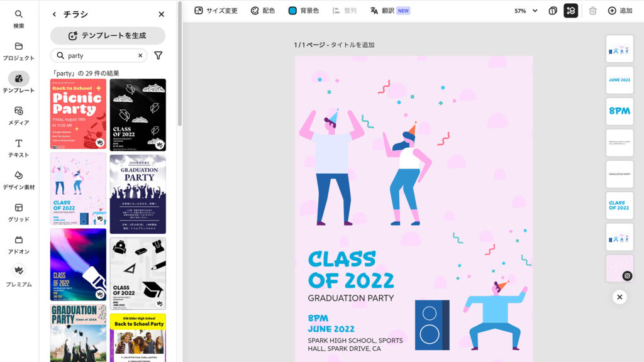Screen dimensions: 644x362
Task: Open the filter options next to search field
Action: click(x=158, y=55)
